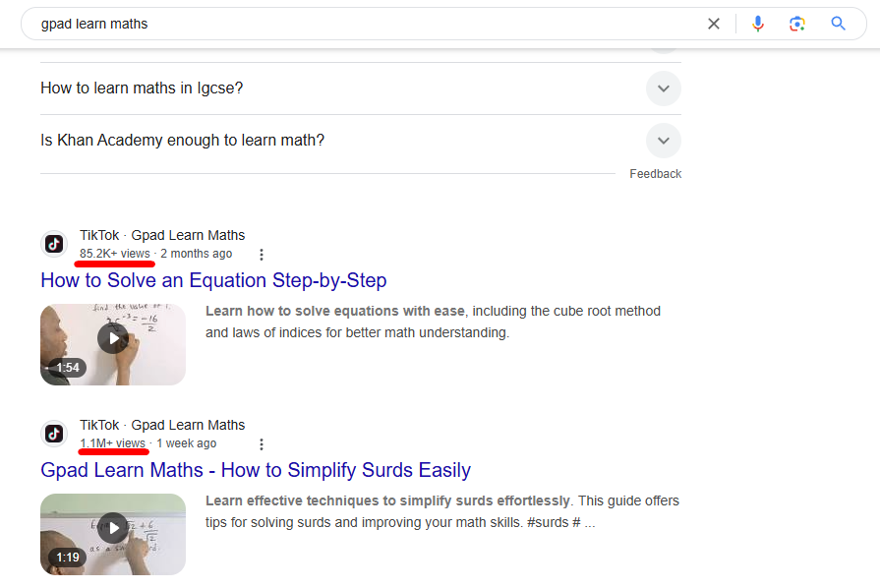Click the TikTok logo beside the Equation result
The width and height of the screenshot is (880, 588).
(54, 244)
